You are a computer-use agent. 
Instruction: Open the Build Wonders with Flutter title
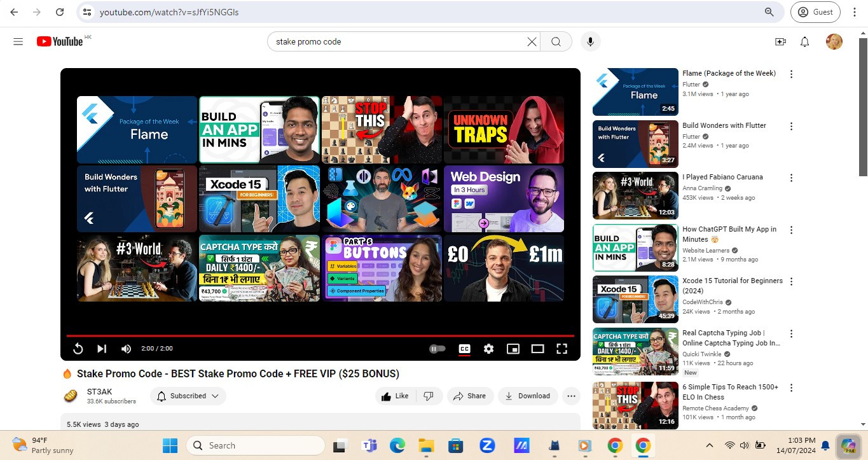click(724, 125)
